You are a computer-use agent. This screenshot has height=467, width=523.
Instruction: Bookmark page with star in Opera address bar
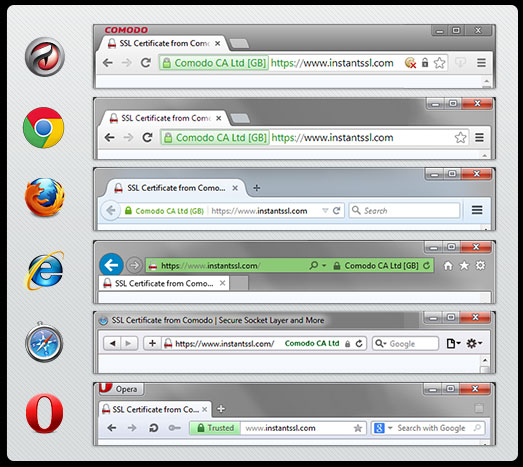coord(358,428)
